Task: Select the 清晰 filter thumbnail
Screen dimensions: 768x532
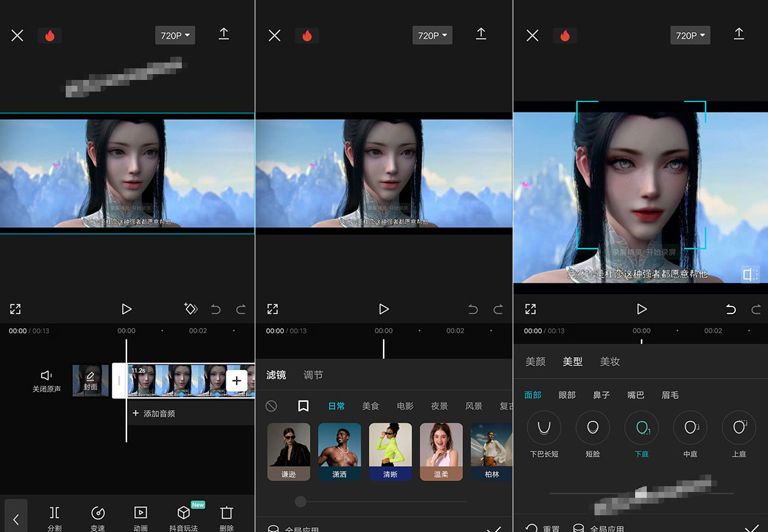Action: (x=390, y=451)
